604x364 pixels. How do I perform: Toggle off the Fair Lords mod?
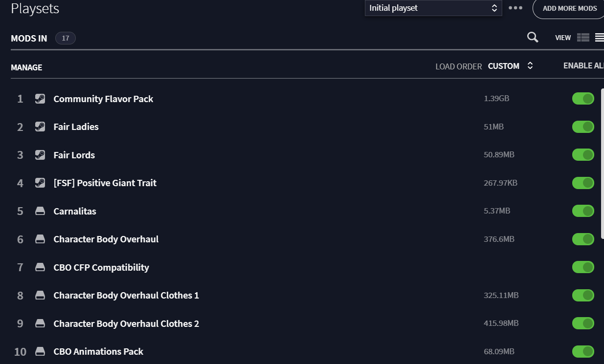pos(583,155)
